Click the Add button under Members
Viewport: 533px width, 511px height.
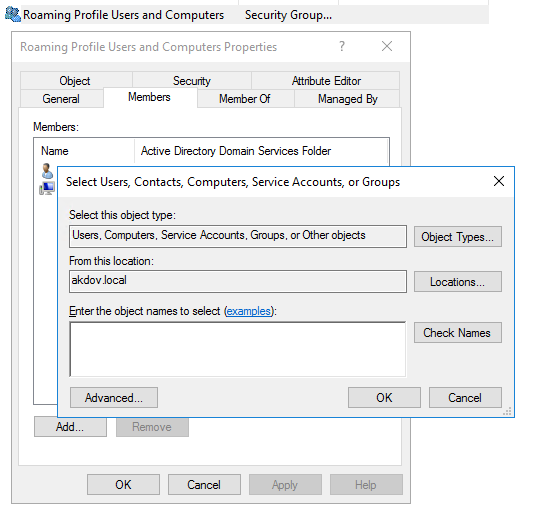pyautogui.click(x=70, y=427)
